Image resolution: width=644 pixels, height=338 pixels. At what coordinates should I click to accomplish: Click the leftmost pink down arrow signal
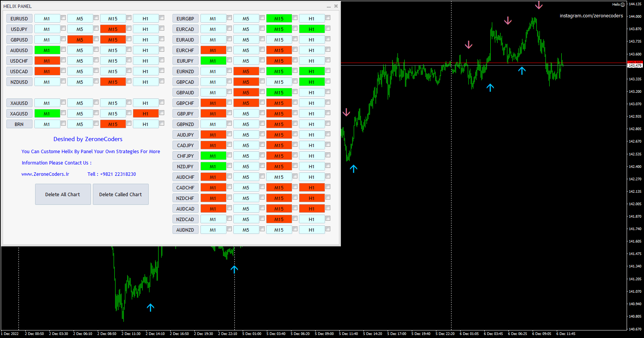point(346,112)
